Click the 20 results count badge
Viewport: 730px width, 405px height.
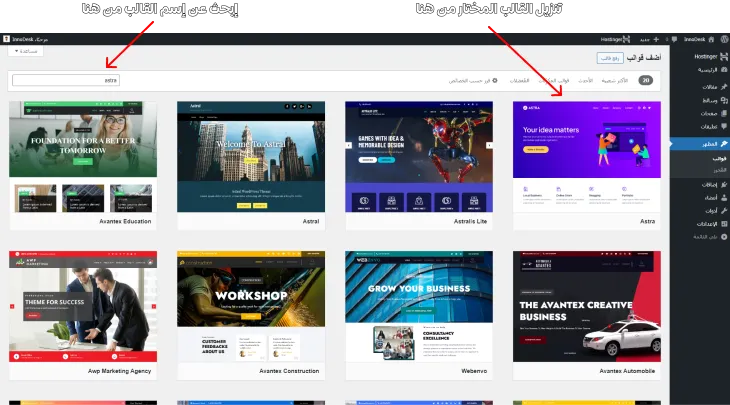click(646, 81)
